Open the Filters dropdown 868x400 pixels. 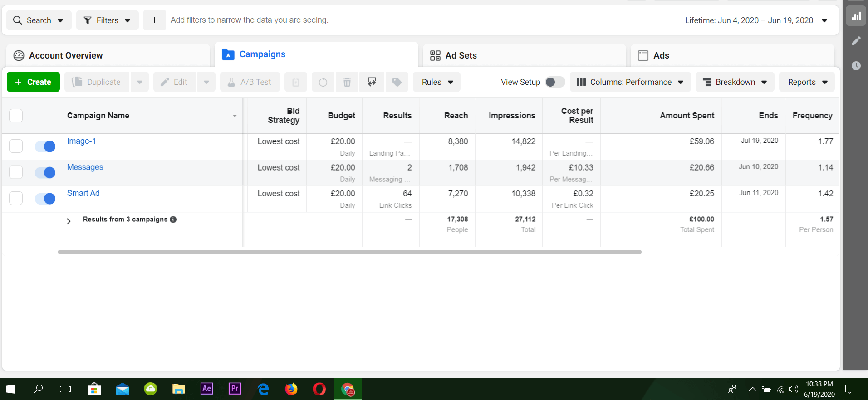108,20
